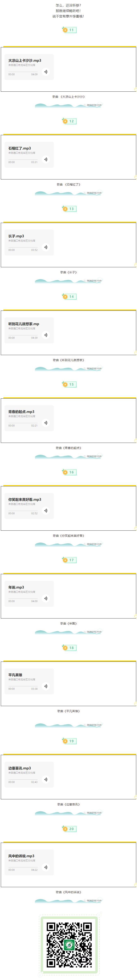Click the progress bar of 年画.mp3
Screen dimensions: 137x980
pyautogui.click(x=23, y=598)
